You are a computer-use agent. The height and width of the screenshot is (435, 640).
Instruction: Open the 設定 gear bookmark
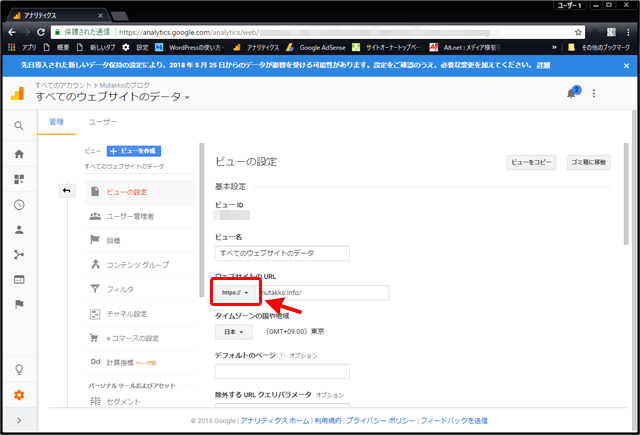[x=136, y=47]
